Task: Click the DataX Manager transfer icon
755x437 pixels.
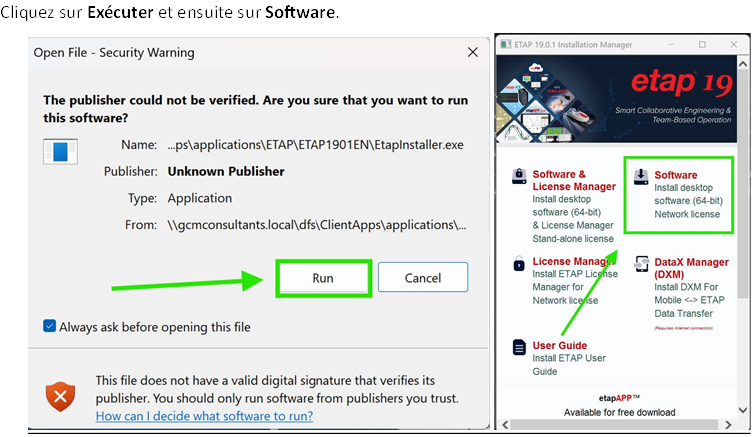Action: 641,264
